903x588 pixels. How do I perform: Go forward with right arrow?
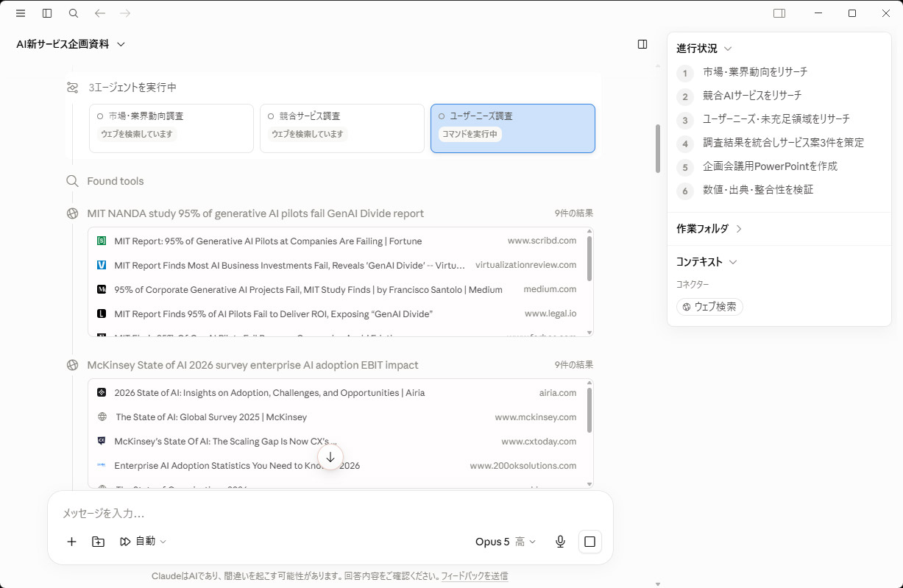pyautogui.click(x=125, y=13)
